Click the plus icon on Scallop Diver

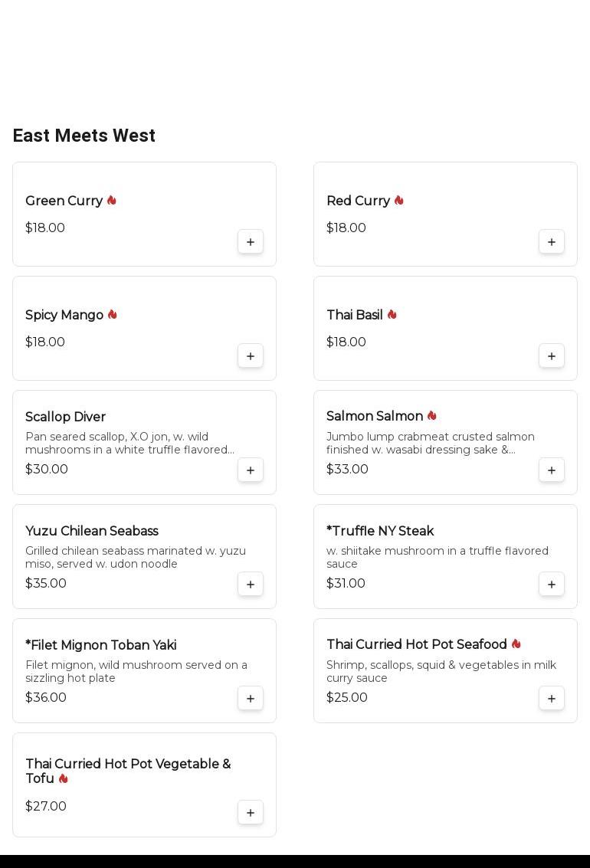click(x=251, y=470)
